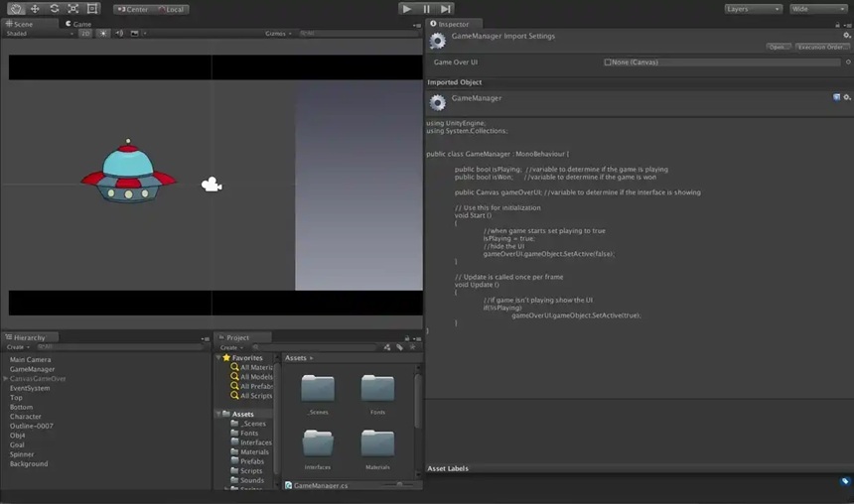
Task: Select the Rect Transform tool
Action: (x=92, y=9)
